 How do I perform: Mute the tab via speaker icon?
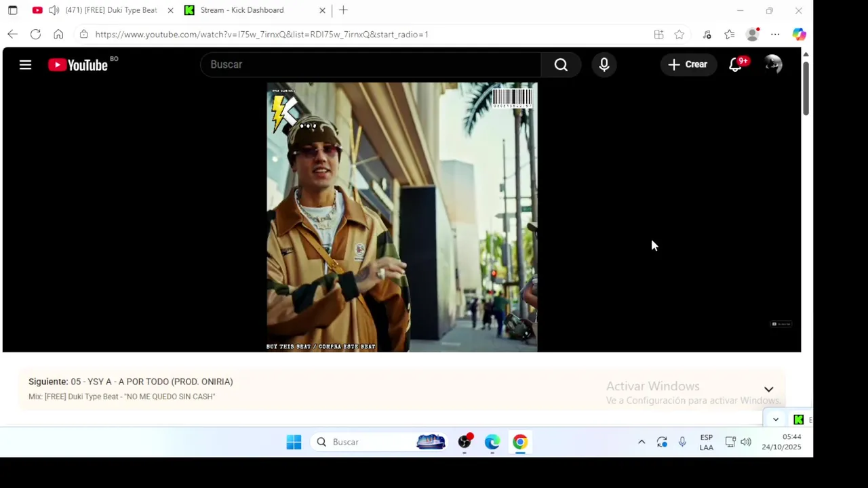54,10
